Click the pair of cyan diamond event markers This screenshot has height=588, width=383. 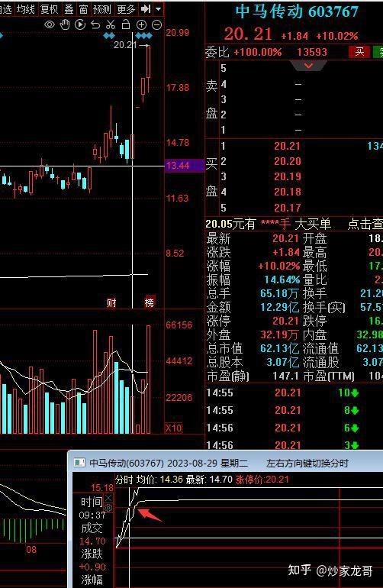click(x=109, y=36)
